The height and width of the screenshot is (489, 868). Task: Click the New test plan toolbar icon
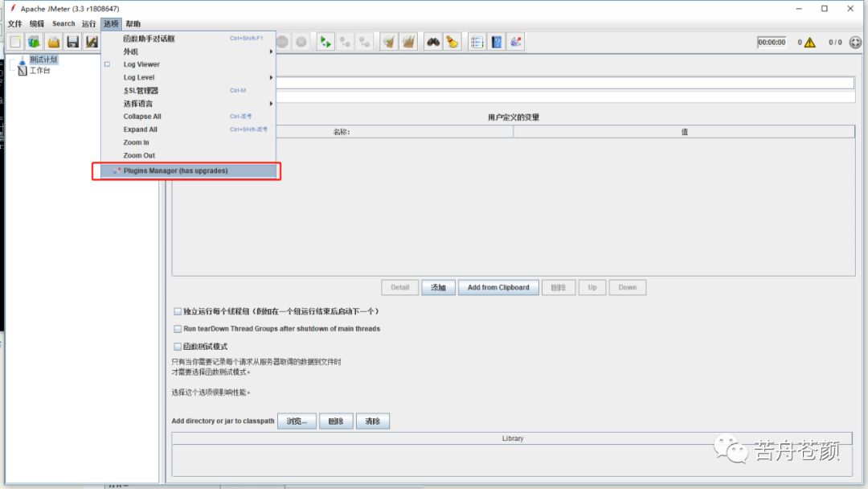[15, 42]
